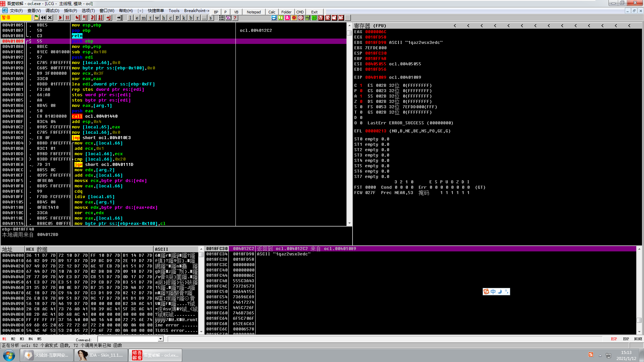Screen dimensions: 644x362
Task: Click the Restart program rewind icon
Action: click(x=43, y=18)
